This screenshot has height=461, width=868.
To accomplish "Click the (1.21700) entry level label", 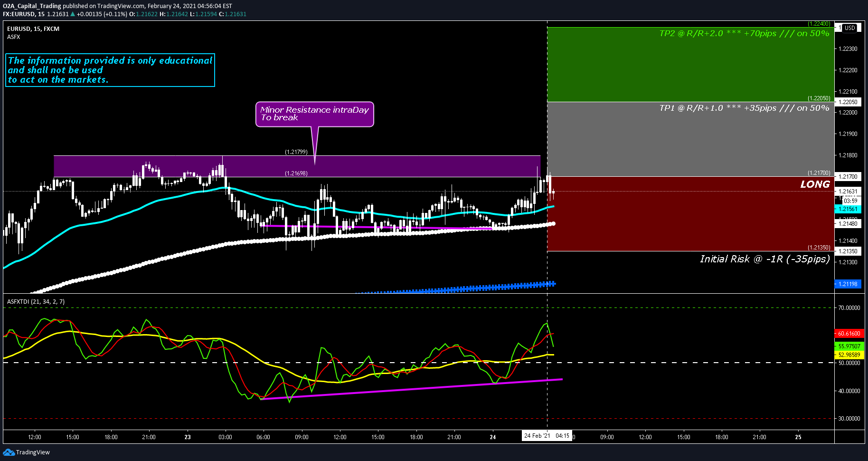I will tap(819, 173).
